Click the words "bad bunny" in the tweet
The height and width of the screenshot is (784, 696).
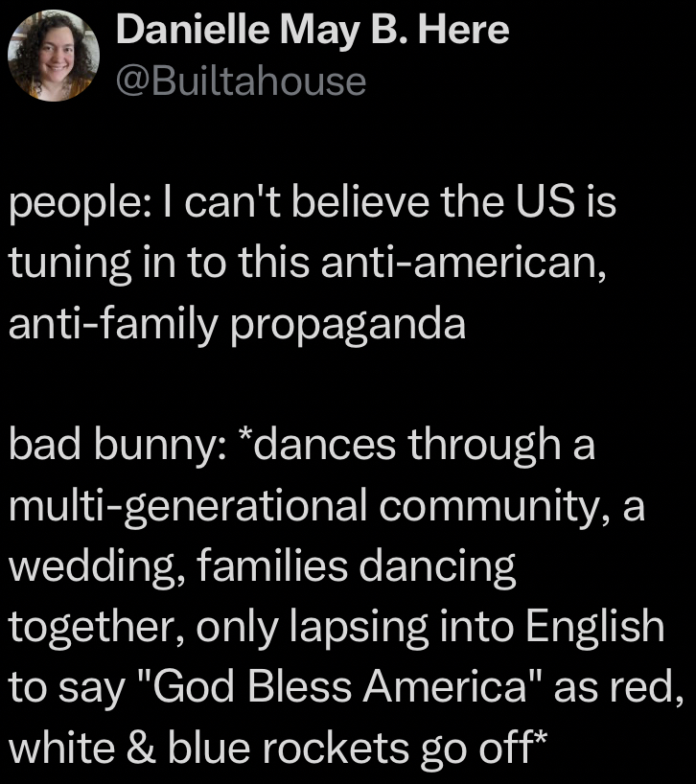108,446
